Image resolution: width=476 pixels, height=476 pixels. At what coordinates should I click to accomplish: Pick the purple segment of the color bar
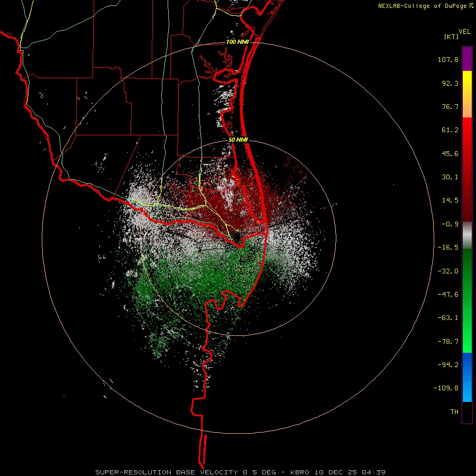click(x=467, y=59)
